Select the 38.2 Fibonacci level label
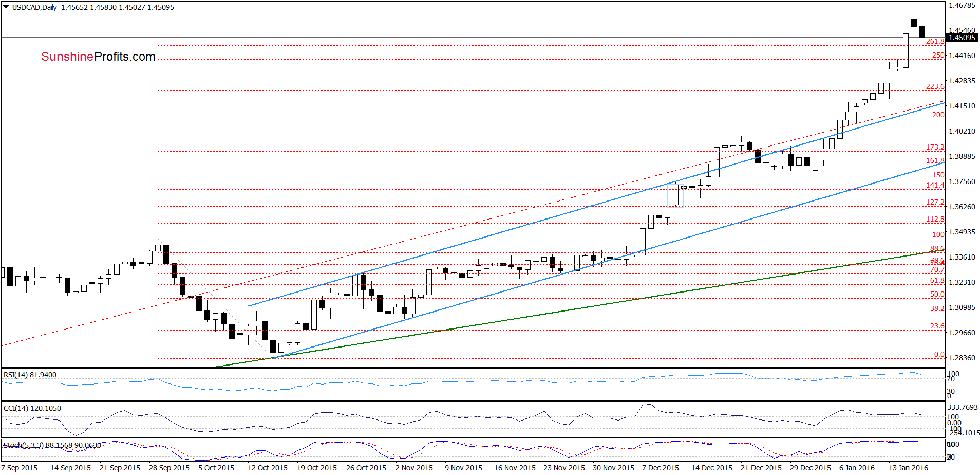 937,308
